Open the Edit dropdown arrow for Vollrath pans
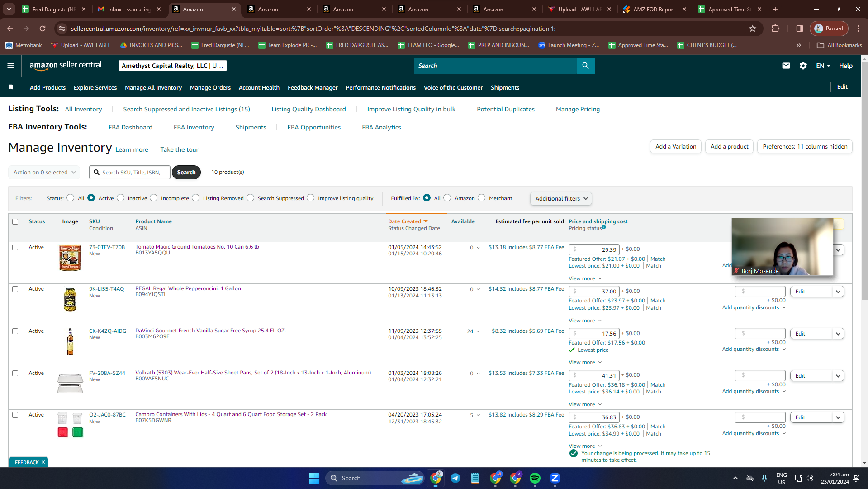The image size is (868, 489). pos(839,376)
